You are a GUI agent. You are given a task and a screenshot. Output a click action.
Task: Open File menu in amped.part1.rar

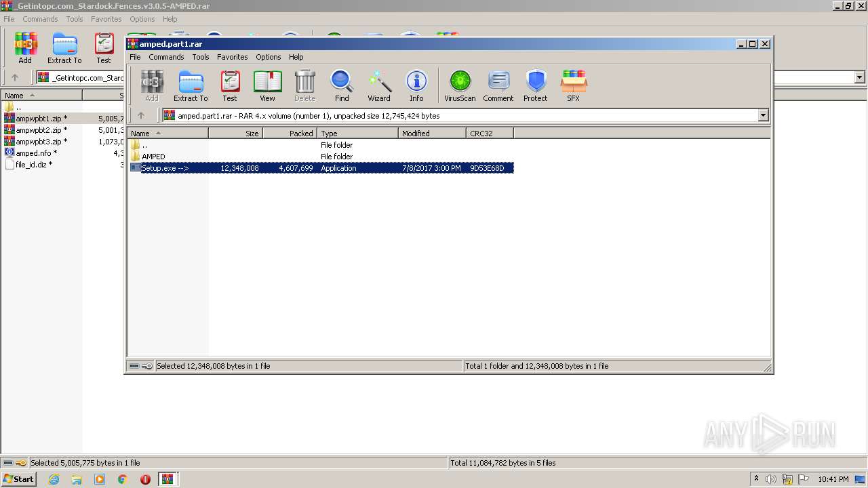pyautogui.click(x=135, y=57)
